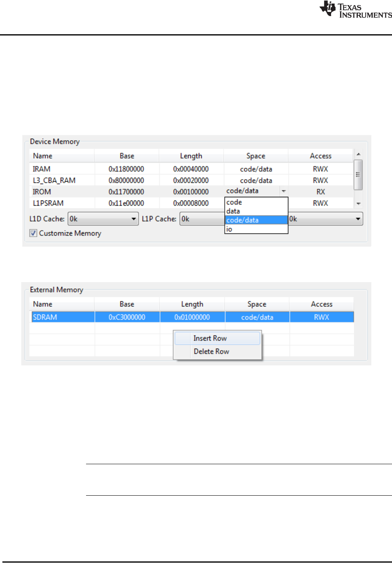This screenshot has height=567, width=392.
Task: Click L3_CBA_RAM length value 0x00020000
Action: point(191,180)
